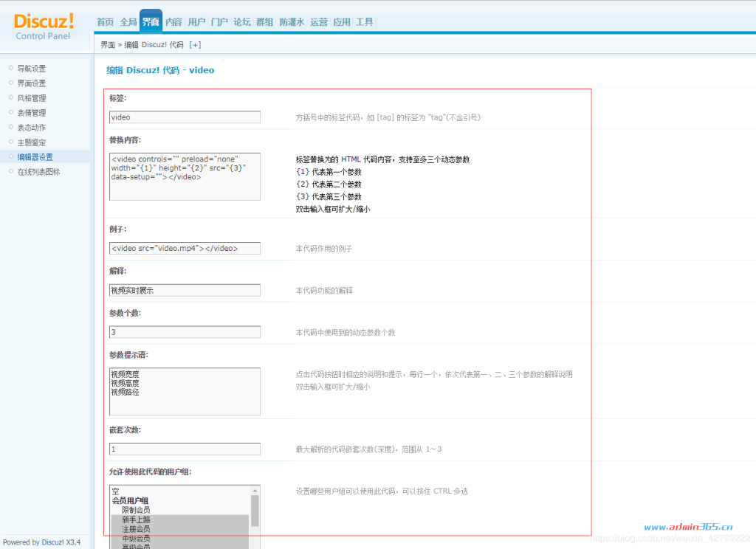Open the 运营 top navigation tab
Viewport: 756px width, 549px height.
[x=319, y=21]
